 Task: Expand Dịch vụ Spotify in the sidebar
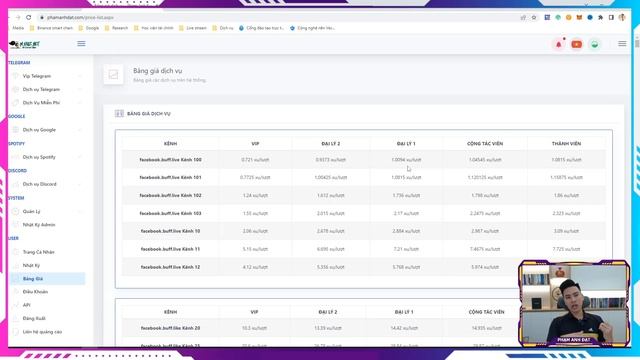[47, 157]
